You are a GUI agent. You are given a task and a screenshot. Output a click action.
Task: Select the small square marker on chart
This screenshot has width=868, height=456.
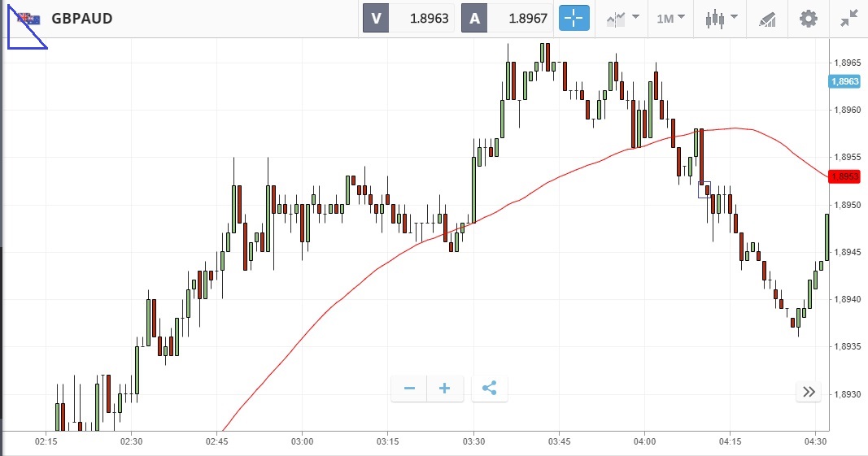pos(704,189)
